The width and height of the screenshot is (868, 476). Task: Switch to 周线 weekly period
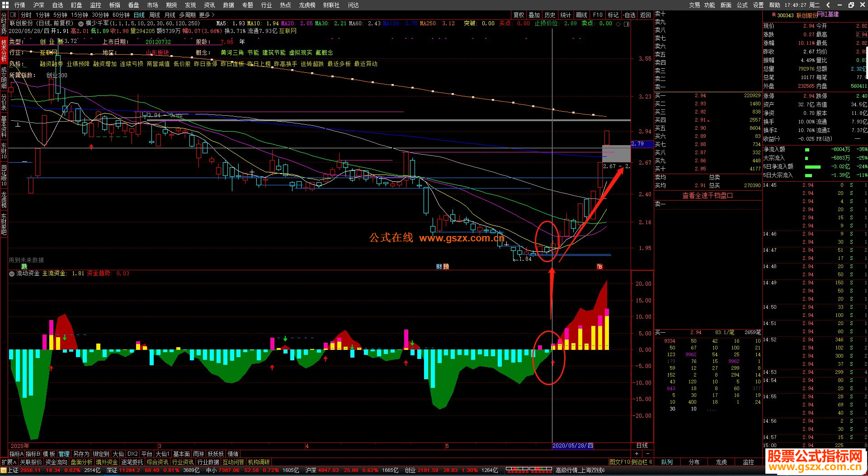(155, 15)
